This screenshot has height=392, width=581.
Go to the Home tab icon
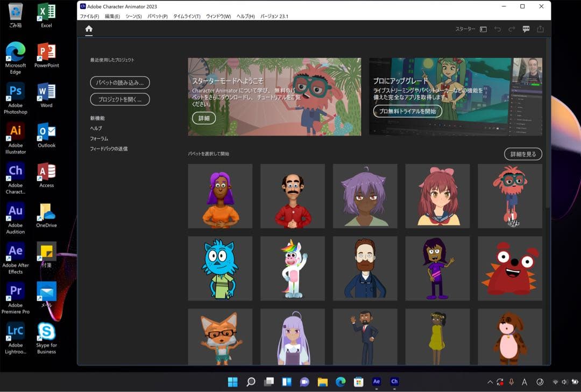[x=89, y=29]
